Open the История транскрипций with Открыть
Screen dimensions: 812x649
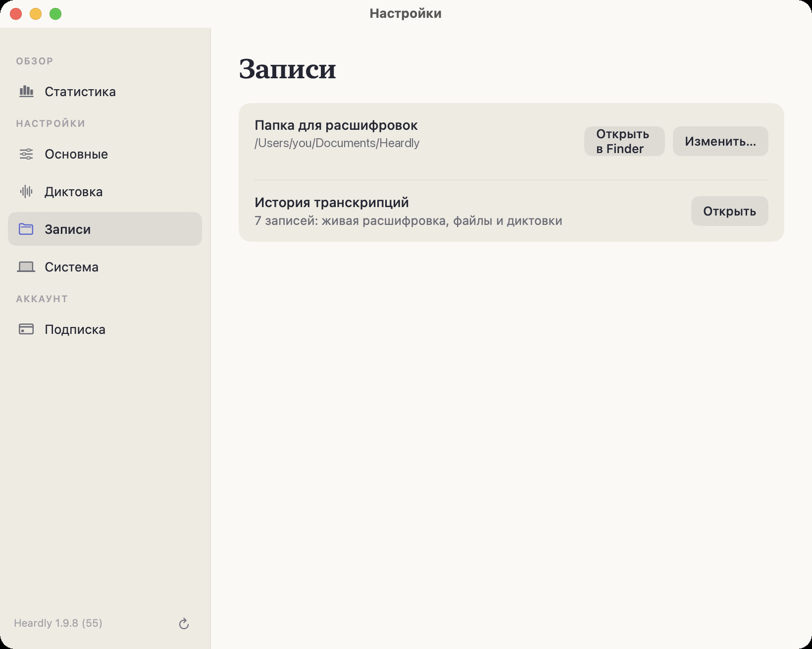click(730, 211)
